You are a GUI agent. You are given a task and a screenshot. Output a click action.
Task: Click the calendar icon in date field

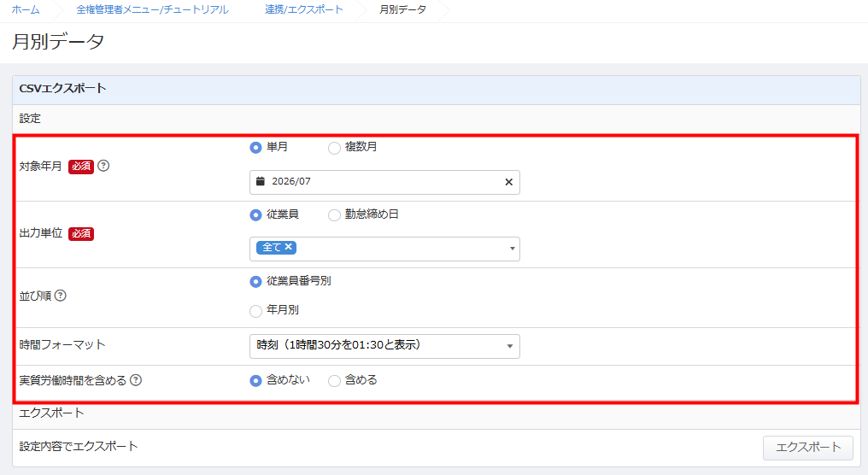[261, 181]
